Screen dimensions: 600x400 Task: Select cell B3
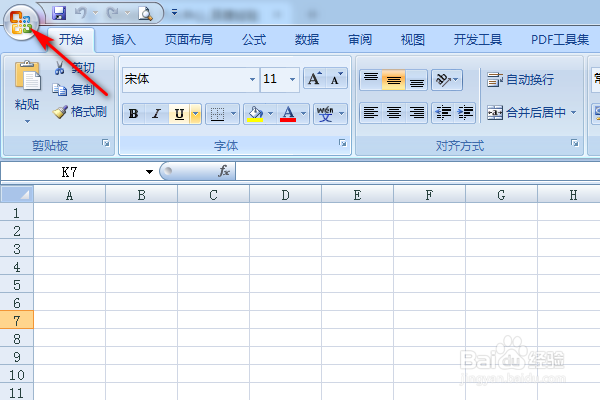point(142,248)
